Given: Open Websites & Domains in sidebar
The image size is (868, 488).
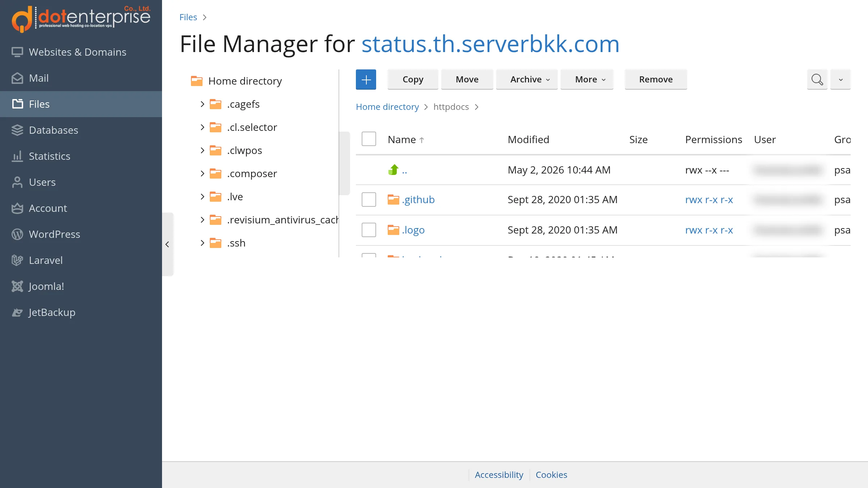Looking at the screenshot, I should pyautogui.click(x=81, y=52).
